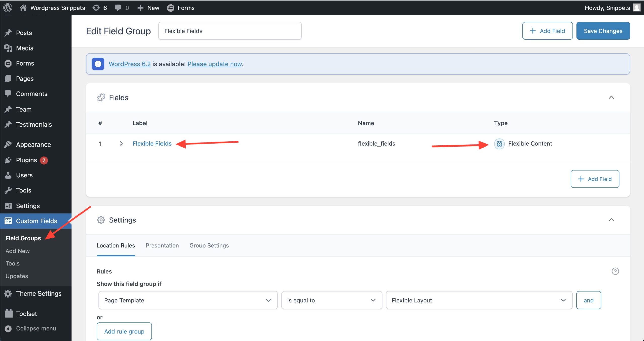Open the updates icon showing 6
The height and width of the screenshot is (341, 644).
pos(96,8)
